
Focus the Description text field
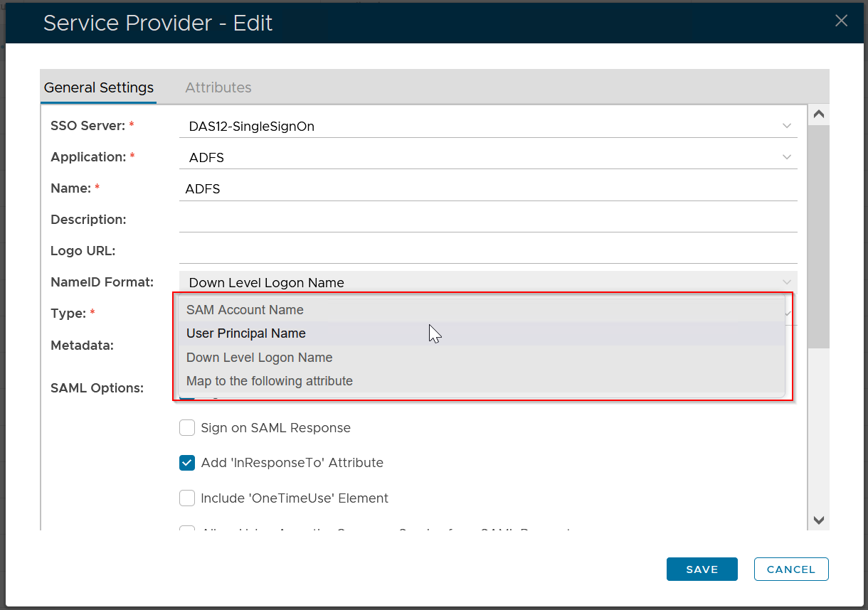(487, 220)
